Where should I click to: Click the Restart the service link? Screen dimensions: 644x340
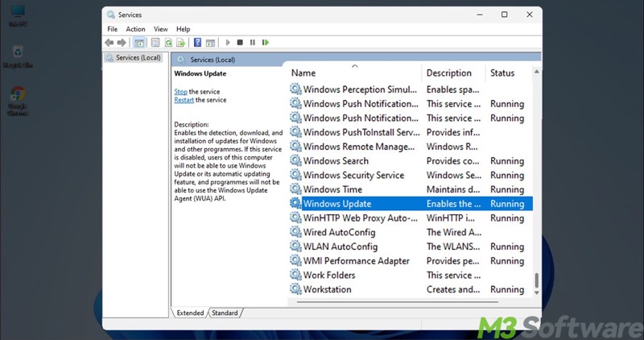184,100
